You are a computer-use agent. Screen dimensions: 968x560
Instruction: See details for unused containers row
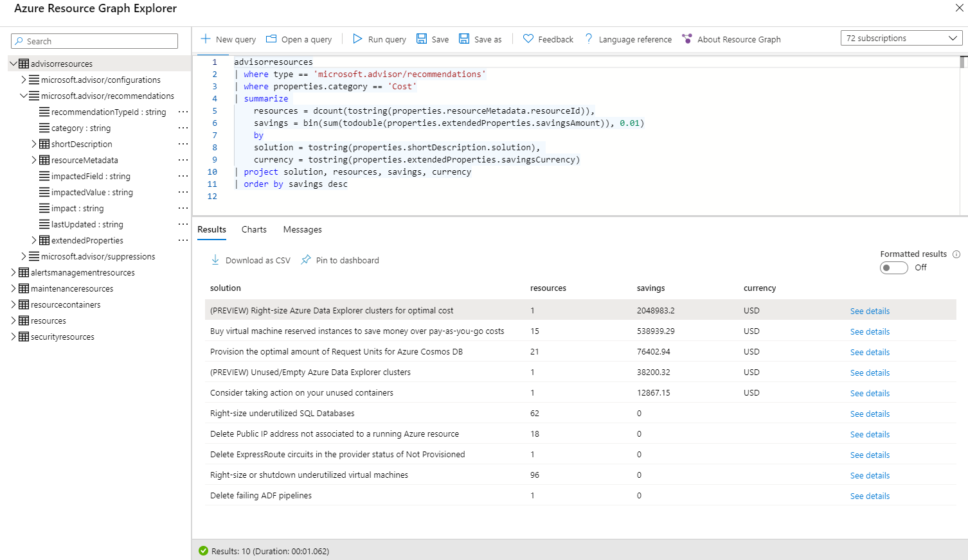click(x=870, y=393)
